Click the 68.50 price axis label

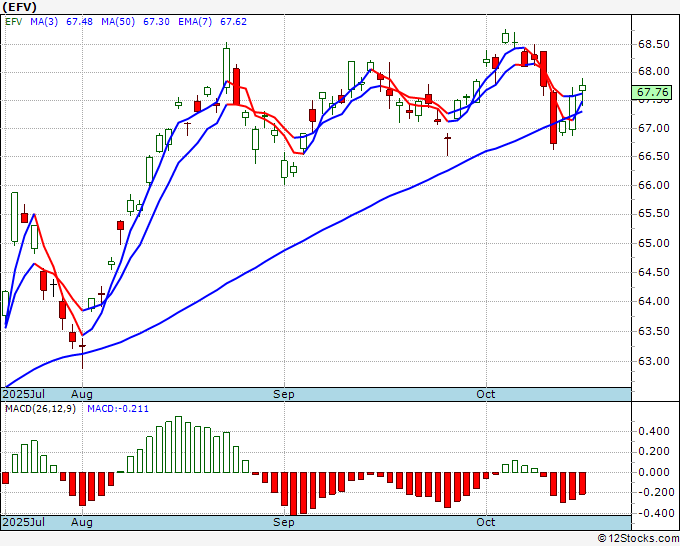click(653, 44)
